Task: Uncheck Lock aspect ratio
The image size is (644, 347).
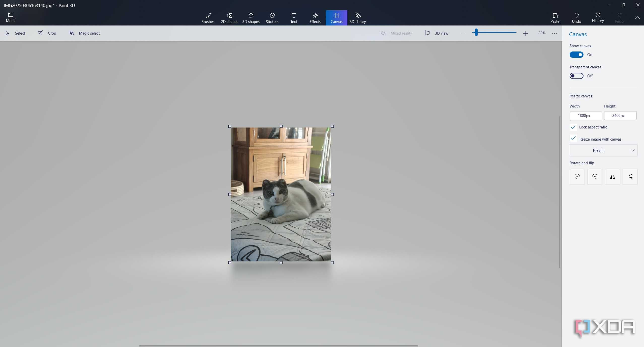Action: click(x=573, y=127)
